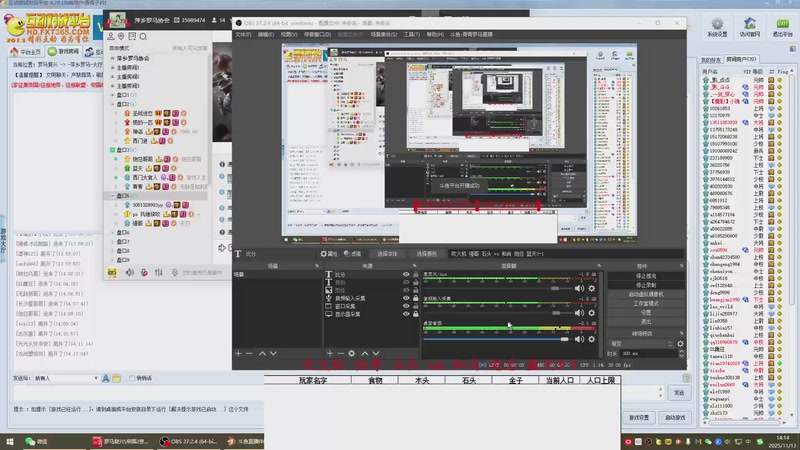Viewport: 800px width, 450px height.
Task: Add a new scene with plus icon
Action: pos(238,353)
